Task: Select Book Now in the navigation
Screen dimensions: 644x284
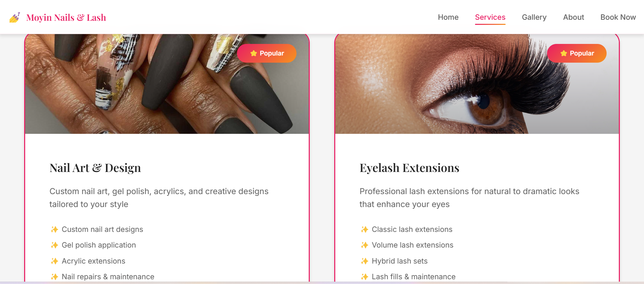Action: click(618, 17)
